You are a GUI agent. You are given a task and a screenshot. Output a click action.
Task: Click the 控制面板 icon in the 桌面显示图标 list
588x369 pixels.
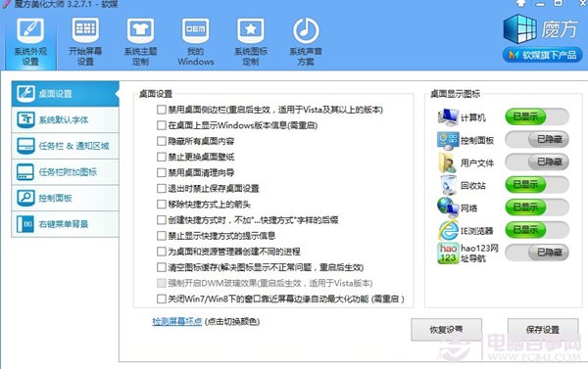point(448,140)
